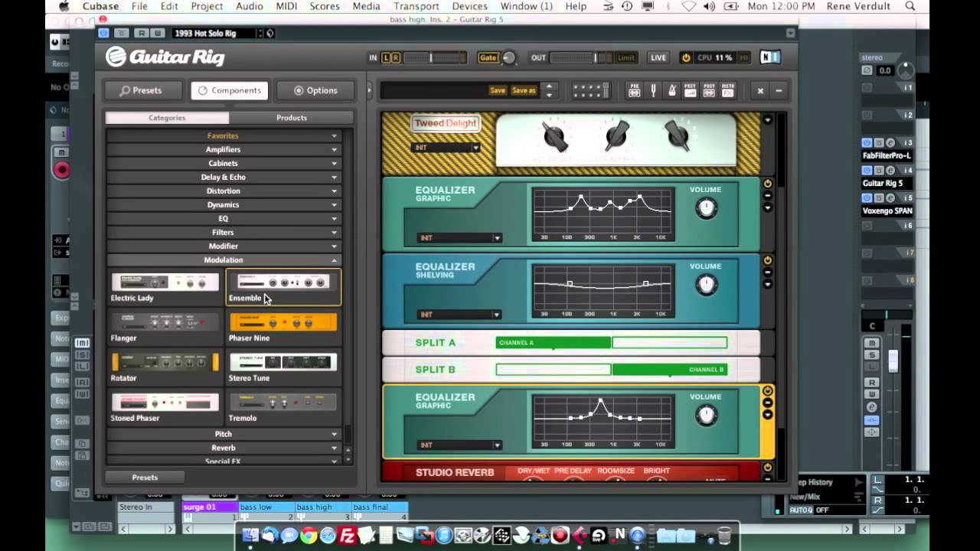Expand the Reverb category

click(x=224, y=448)
